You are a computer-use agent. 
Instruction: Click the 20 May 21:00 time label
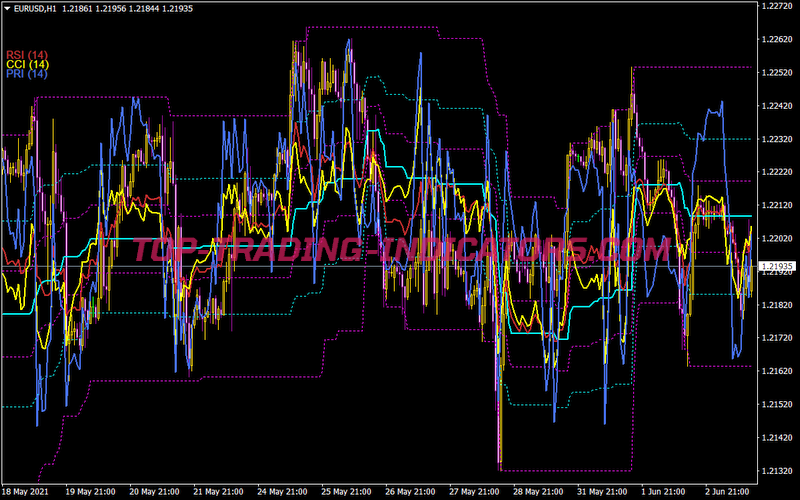point(154,492)
